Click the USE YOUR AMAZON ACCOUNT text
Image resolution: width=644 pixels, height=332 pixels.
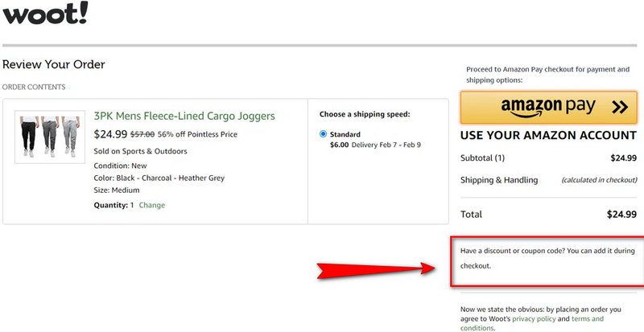548,135
